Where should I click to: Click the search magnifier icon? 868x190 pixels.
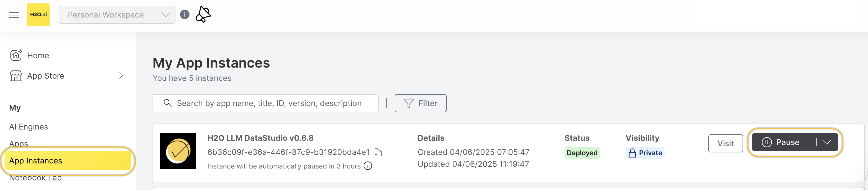tap(168, 103)
